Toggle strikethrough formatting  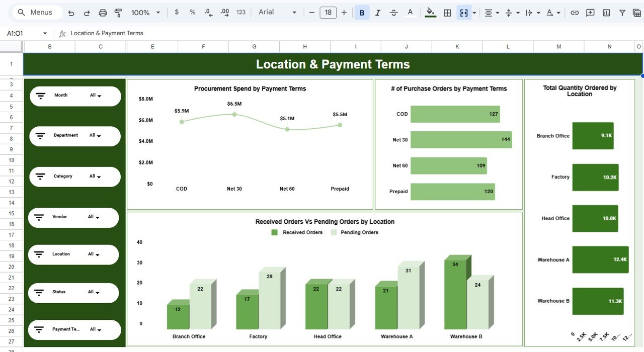(x=394, y=12)
